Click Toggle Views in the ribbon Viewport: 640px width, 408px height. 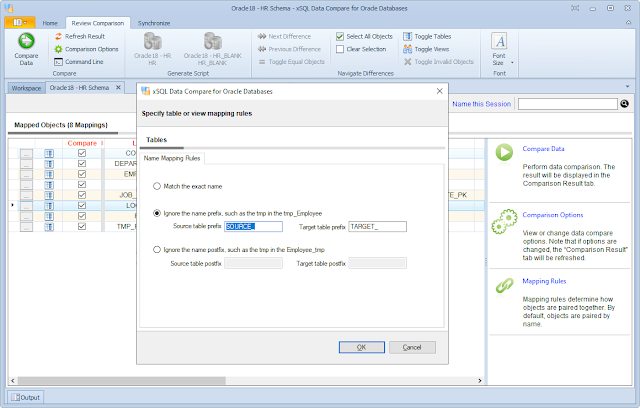click(x=426, y=49)
